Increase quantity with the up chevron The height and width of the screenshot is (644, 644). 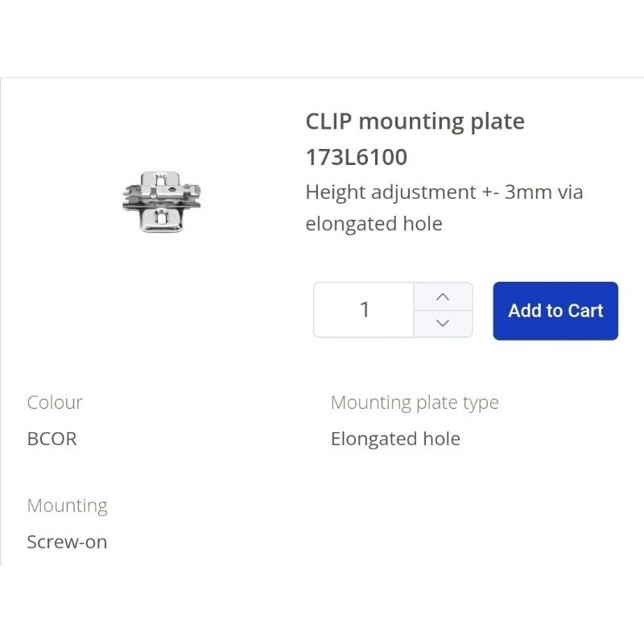click(x=442, y=296)
